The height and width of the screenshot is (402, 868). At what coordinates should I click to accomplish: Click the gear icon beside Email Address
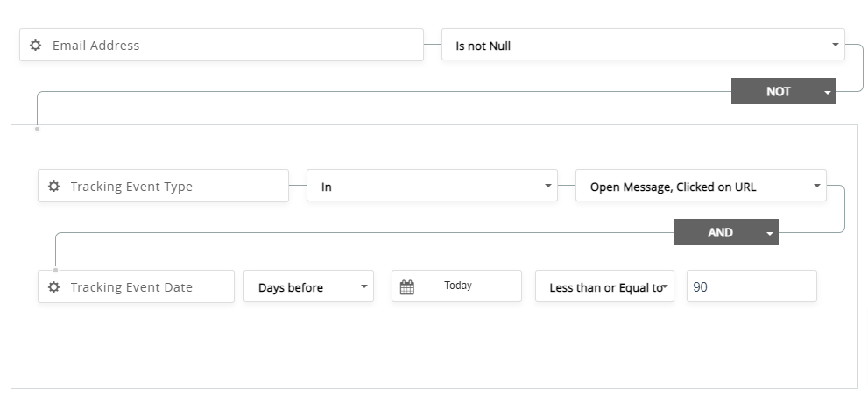(x=35, y=46)
